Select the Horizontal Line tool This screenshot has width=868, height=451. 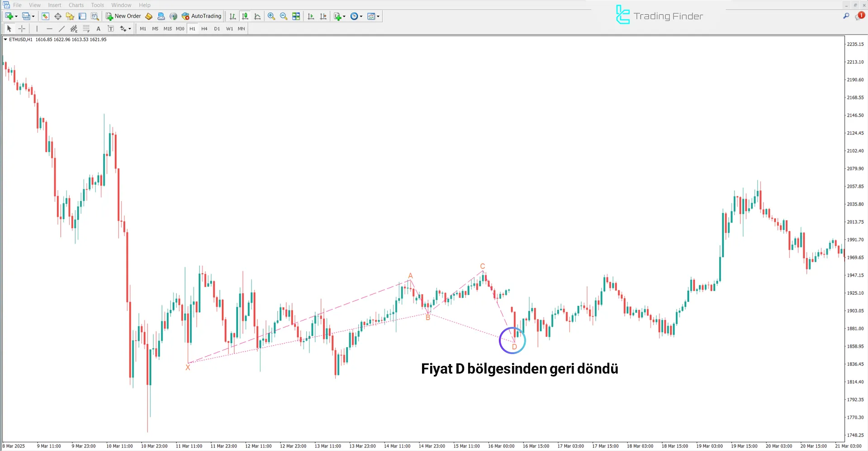click(x=49, y=29)
